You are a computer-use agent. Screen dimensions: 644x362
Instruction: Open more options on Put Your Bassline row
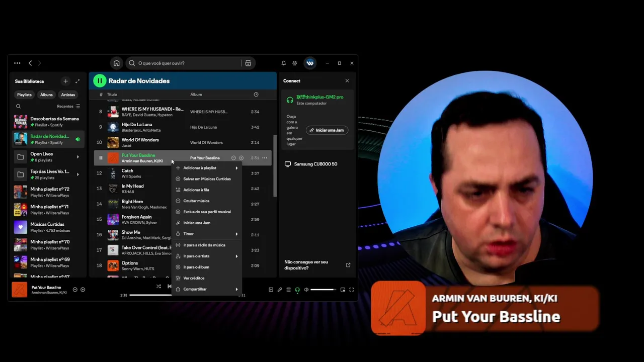(265, 158)
